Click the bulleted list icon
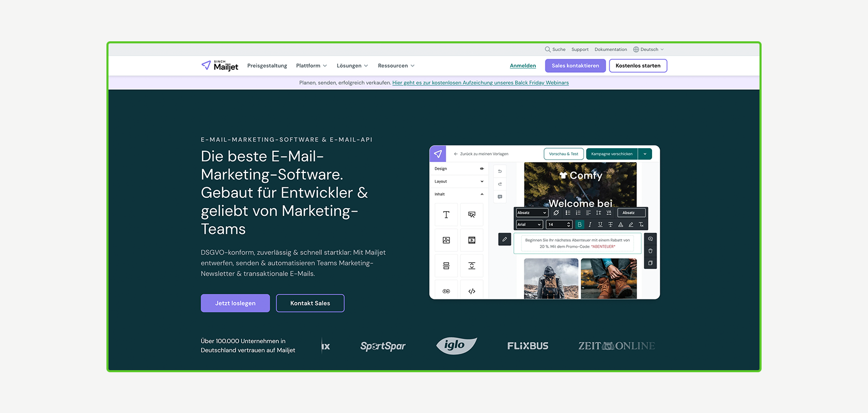Viewport: 868px width, 413px height. coord(568,213)
